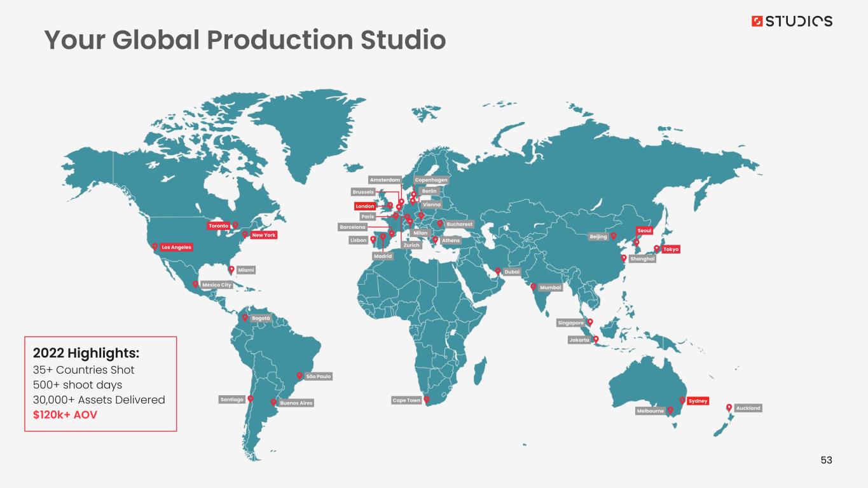Click the Brussels city label
The image size is (868, 488).
363,192
